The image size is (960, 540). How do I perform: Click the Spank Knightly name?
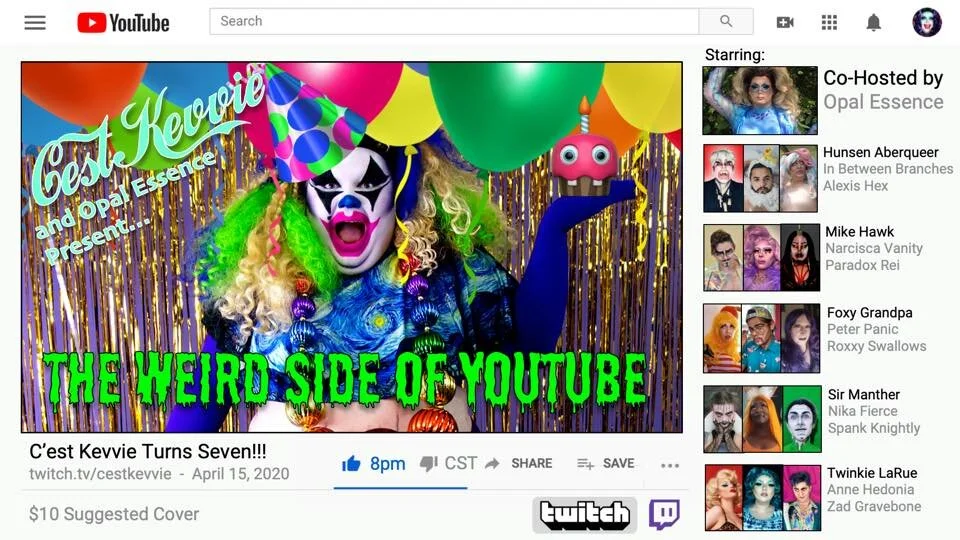[x=874, y=428]
